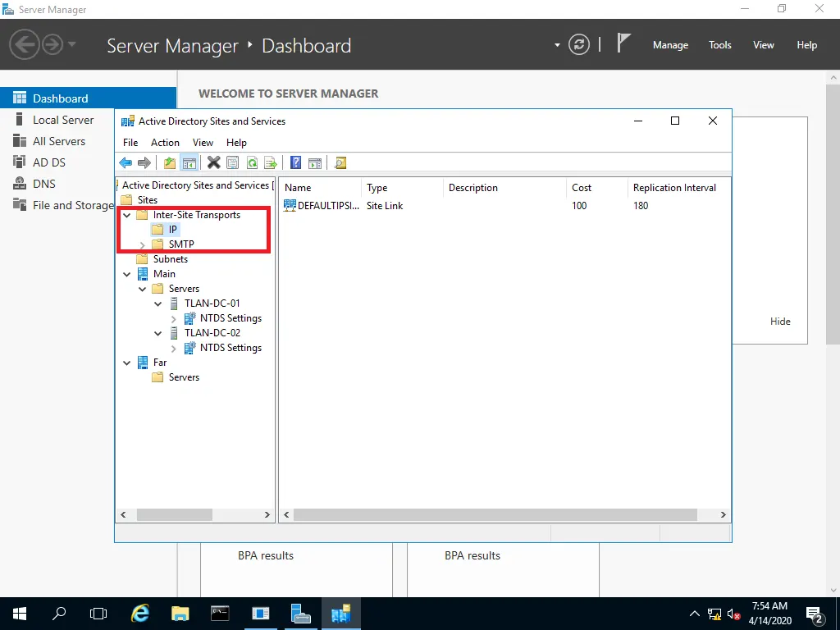Select the Main site node
This screenshot has width=840, height=630.
click(x=164, y=274)
